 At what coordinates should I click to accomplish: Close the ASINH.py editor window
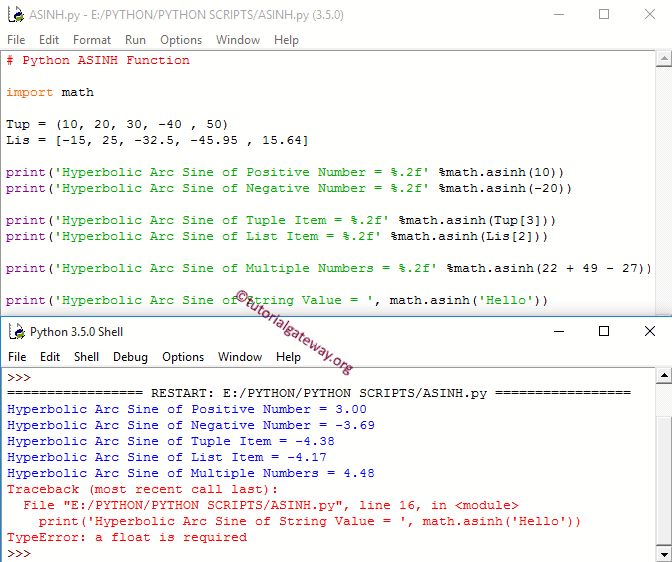650,15
